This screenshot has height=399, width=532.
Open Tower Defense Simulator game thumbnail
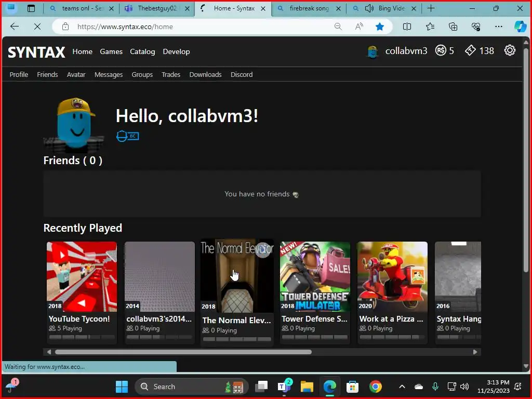315,276
